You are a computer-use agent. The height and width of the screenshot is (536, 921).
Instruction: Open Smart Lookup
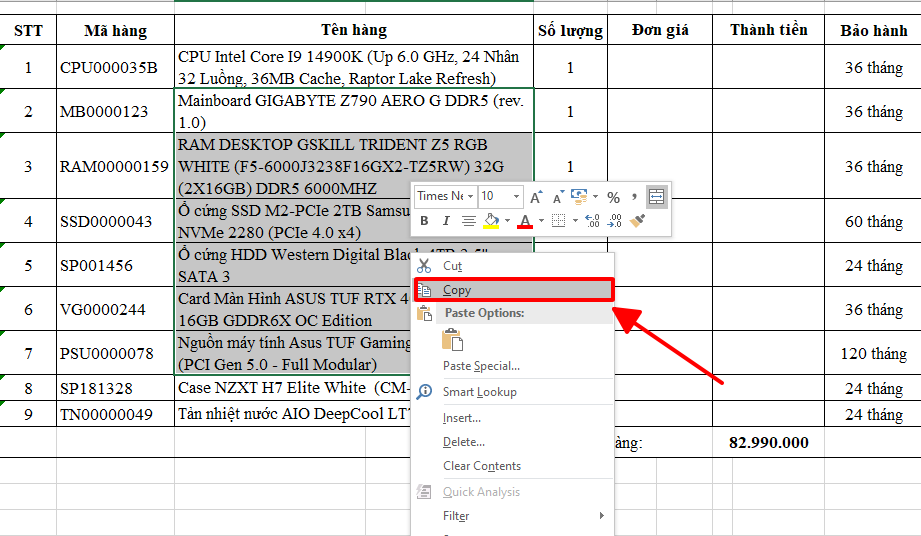[513, 392]
